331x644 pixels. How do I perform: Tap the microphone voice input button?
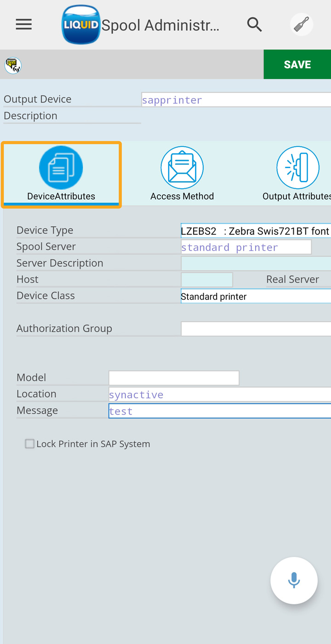(x=294, y=580)
